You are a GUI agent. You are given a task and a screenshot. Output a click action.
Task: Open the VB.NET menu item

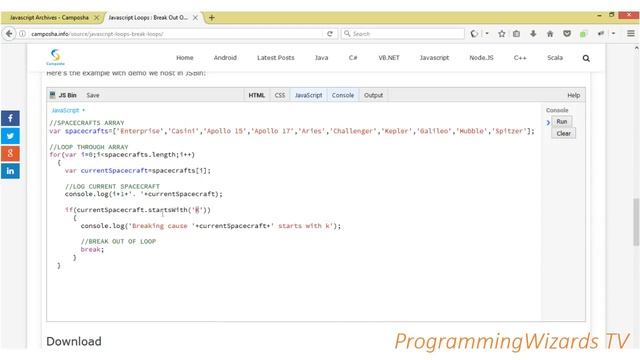click(389, 58)
